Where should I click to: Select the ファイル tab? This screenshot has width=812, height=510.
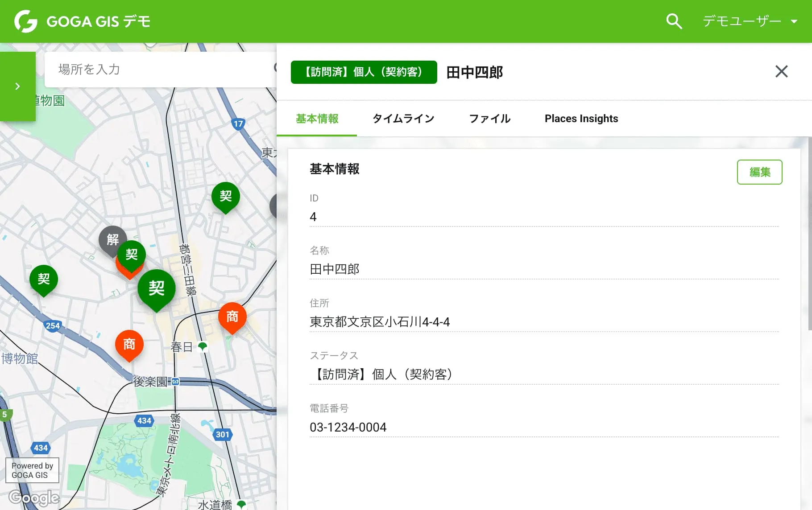tap(489, 119)
